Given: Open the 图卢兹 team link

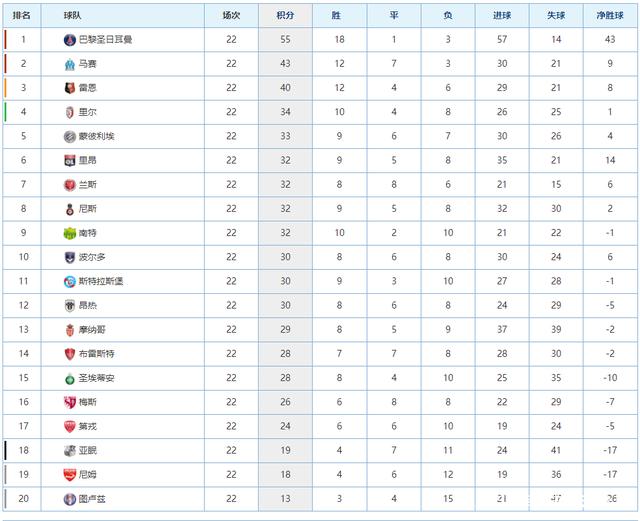Looking at the screenshot, I should (x=92, y=499).
